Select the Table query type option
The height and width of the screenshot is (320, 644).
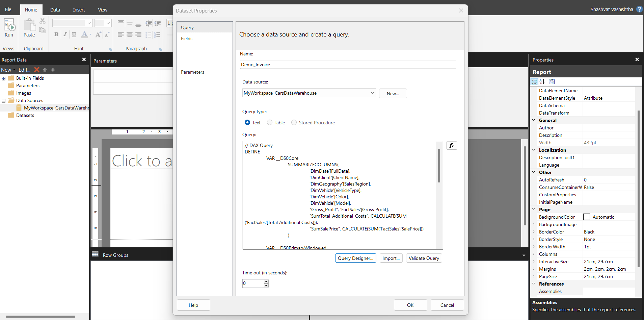click(269, 122)
